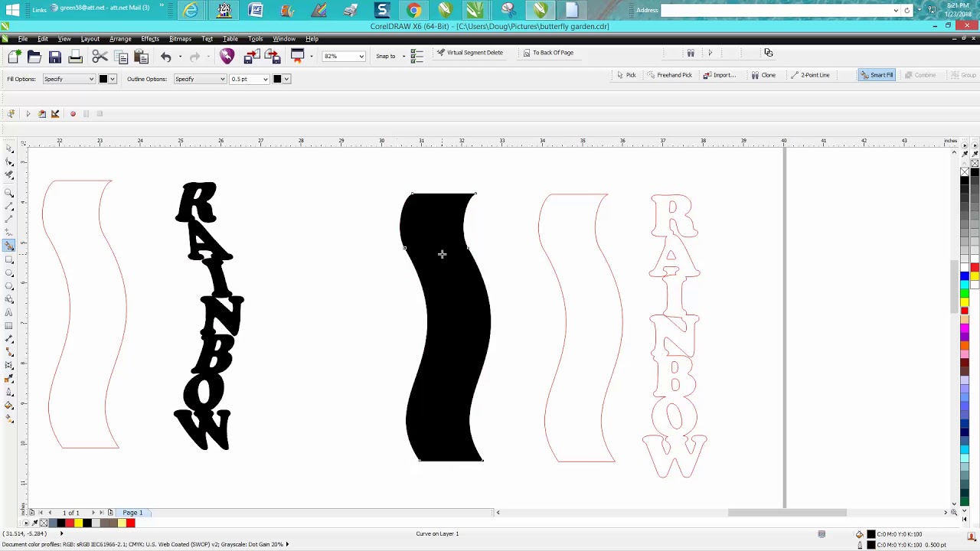Undo the last action
Screen dimensions: 980x551
click(x=166, y=56)
